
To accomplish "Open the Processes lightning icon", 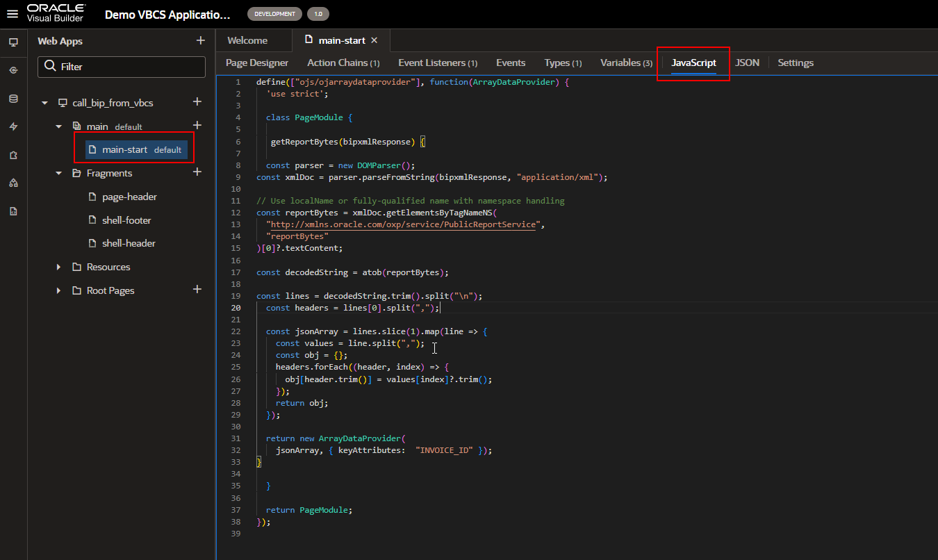I will pyautogui.click(x=13, y=126).
